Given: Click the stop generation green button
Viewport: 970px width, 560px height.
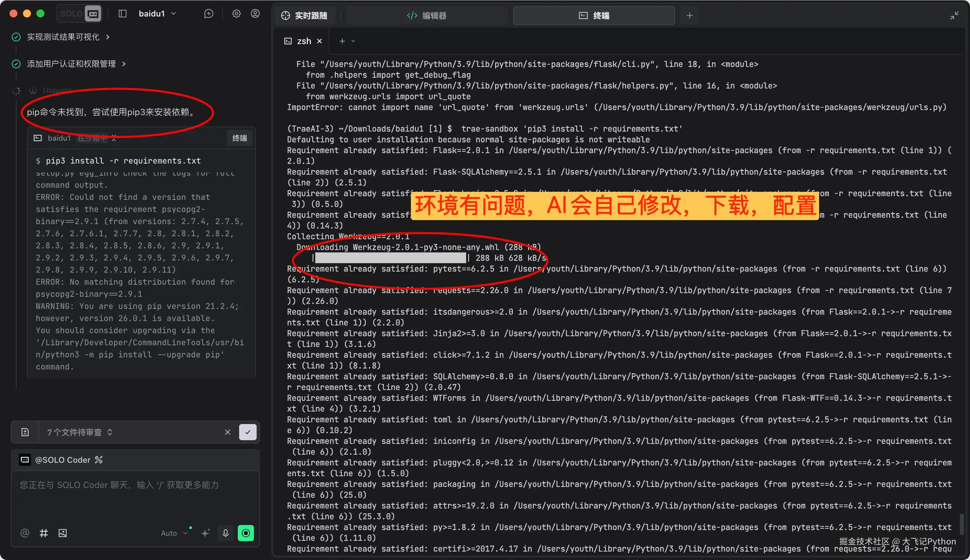Looking at the screenshot, I should tap(246, 533).
